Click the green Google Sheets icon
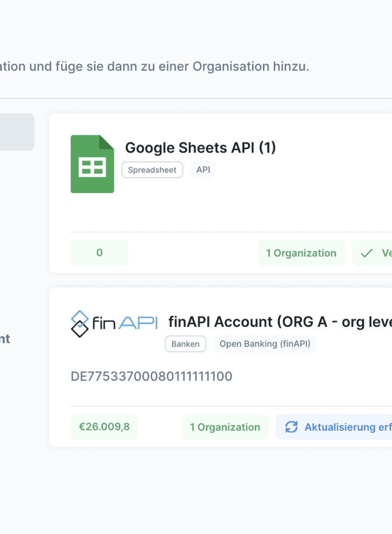This screenshot has width=392, height=534. click(x=92, y=164)
